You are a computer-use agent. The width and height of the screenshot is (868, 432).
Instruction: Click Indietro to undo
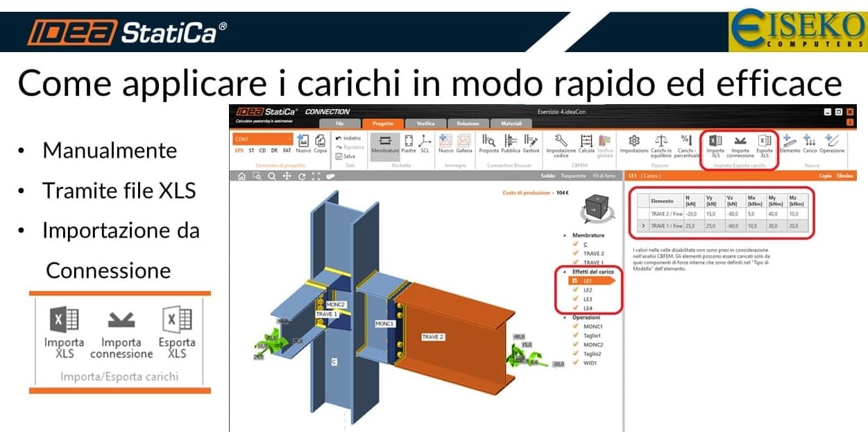(348, 138)
